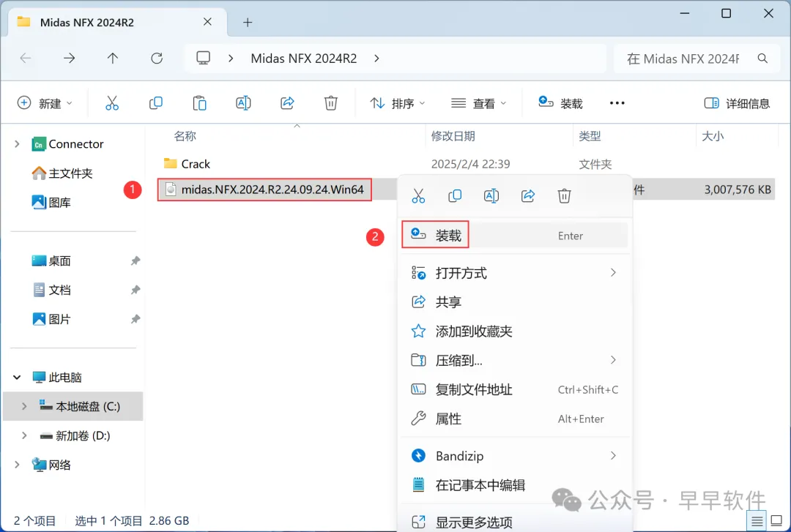Click the This PC monitor icon in the address bar
Viewport: 791px width, 532px height.
[x=204, y=59]
